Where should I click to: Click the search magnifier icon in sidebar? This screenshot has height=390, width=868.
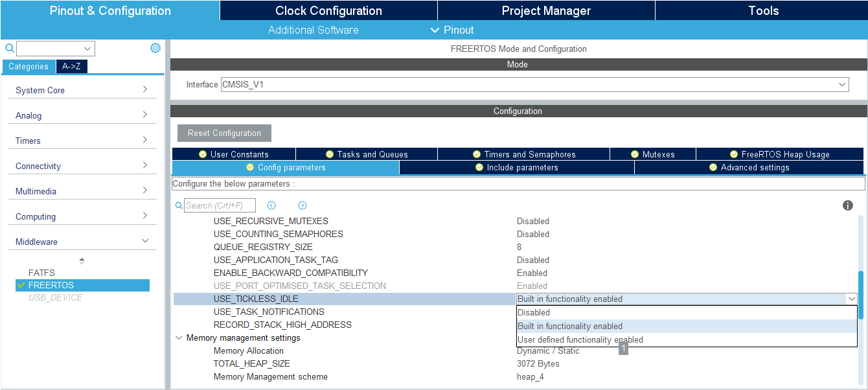tap(10, 48)
